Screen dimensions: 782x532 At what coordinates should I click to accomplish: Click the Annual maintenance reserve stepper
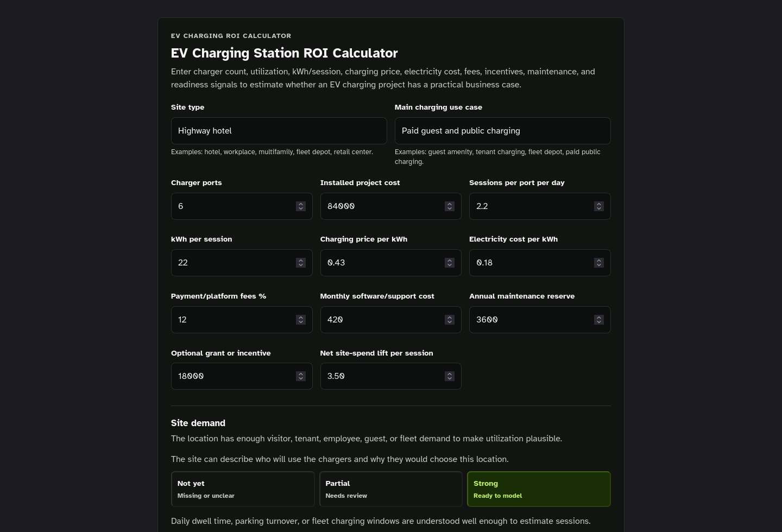[599, 320]
